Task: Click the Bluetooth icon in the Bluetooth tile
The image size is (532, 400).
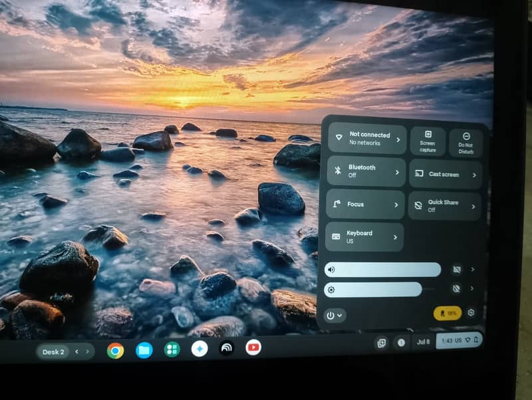Action: [338, 171]
